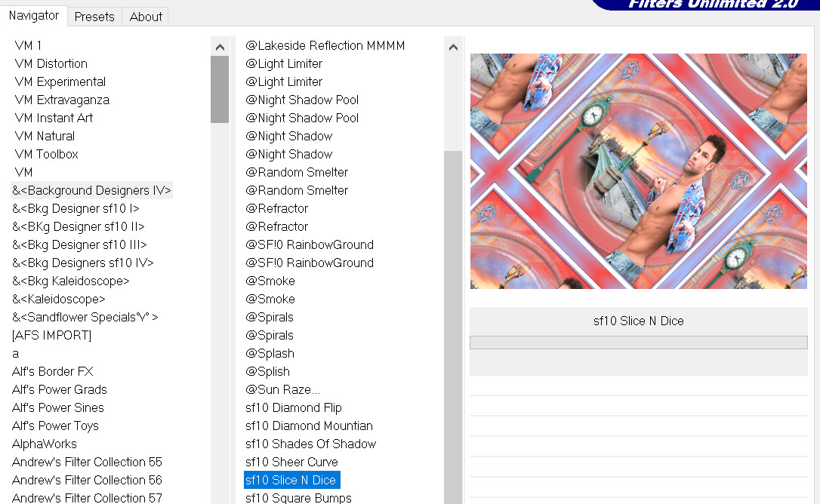Screen dimensions: 820x504
Task: Select the Navigator tab
Action: tap(34, 16)
